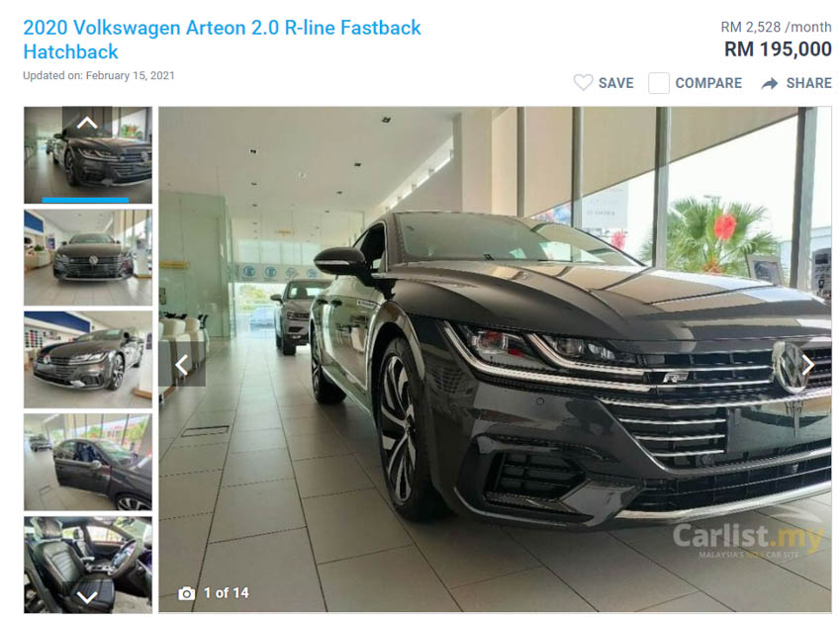Viewport: 840px width, 621px height.
Task: Click the RM 2,528 /month installment text
Action: (776, 27)
